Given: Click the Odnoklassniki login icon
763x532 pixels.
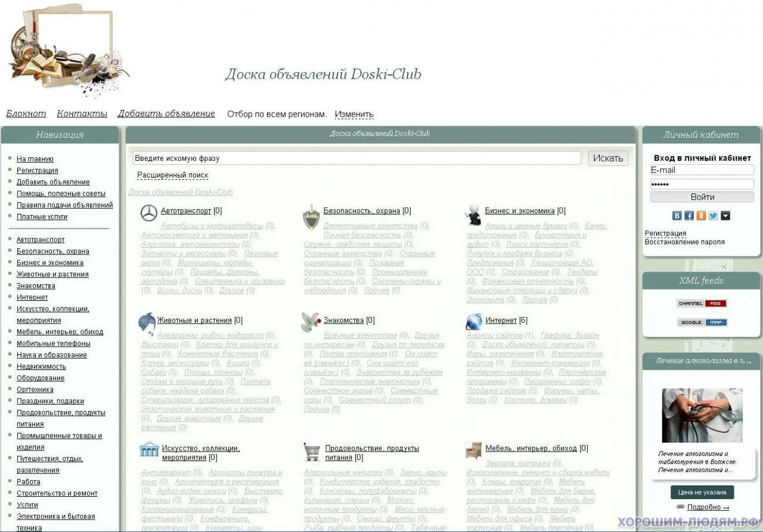Looking at the screenshot, I should [x=701, y=216].
